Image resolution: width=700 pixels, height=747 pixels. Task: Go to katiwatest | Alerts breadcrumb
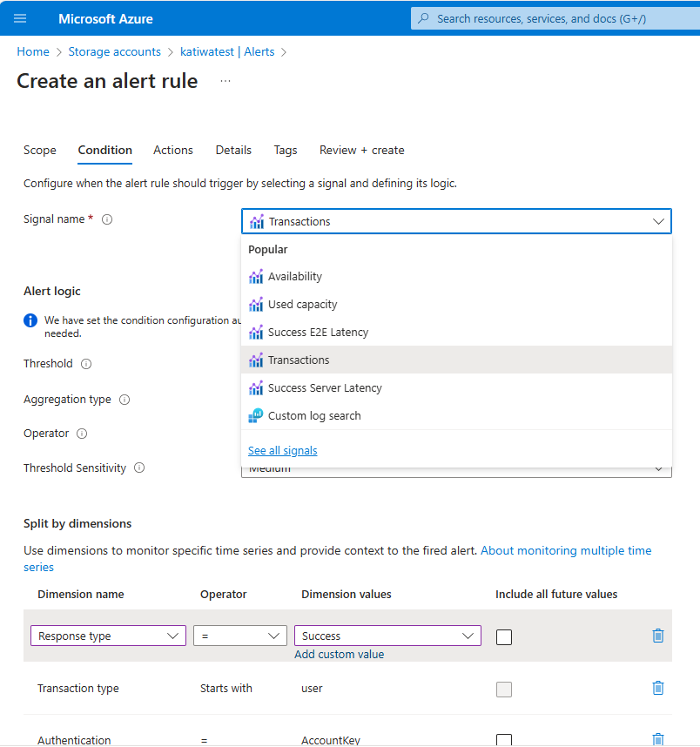click(x=227, y=51)
